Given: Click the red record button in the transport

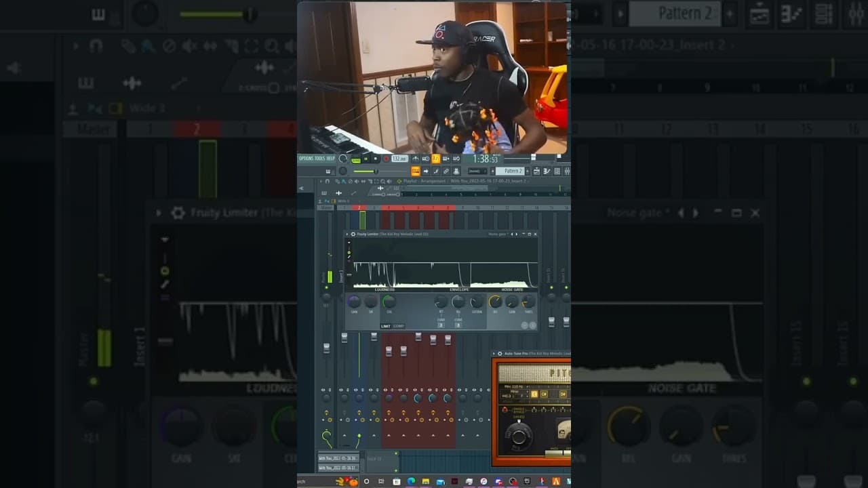Looking at the screenshot, I should point(387,159).
